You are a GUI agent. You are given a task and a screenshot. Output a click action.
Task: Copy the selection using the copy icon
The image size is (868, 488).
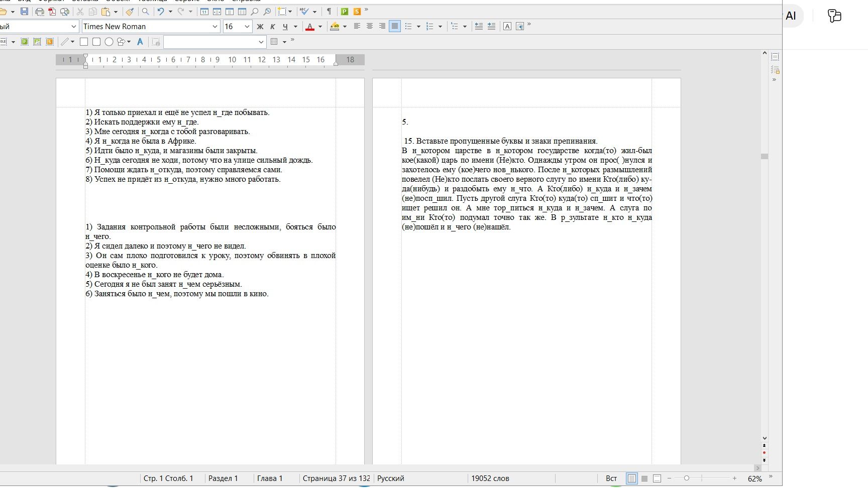(x=93, y=12)
